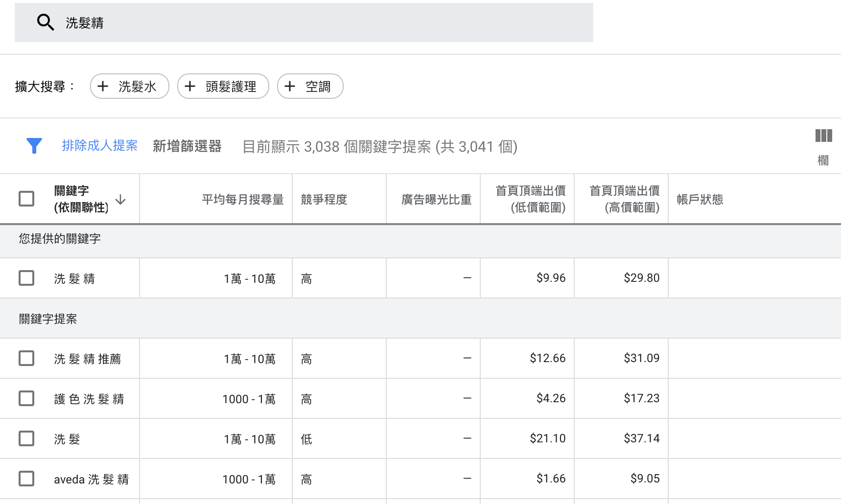Click the 您提供的關鍵字 section heading
The image size is (841, 504).
point(60,238)
